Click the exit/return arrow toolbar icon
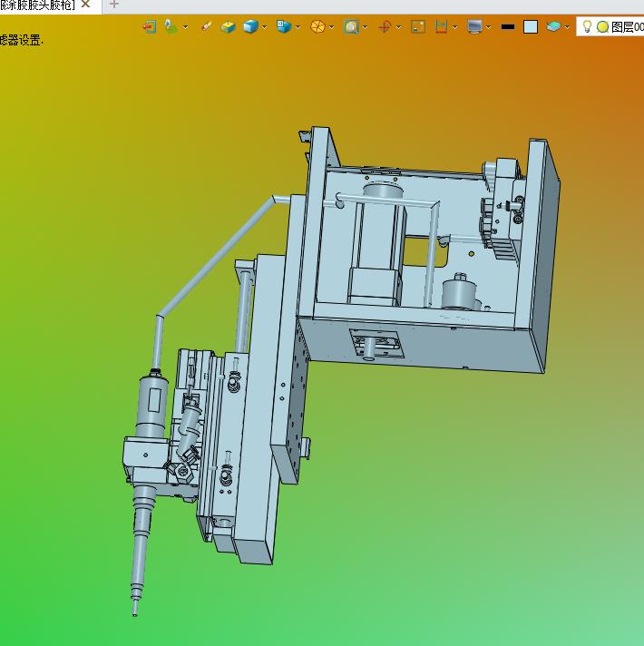This screenshot has width=644, height=646. point(150,27)
